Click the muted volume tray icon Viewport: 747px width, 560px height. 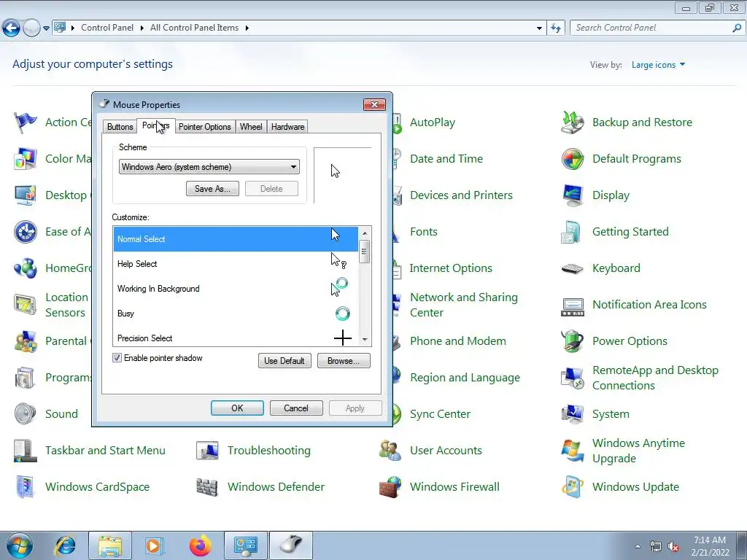673,546
